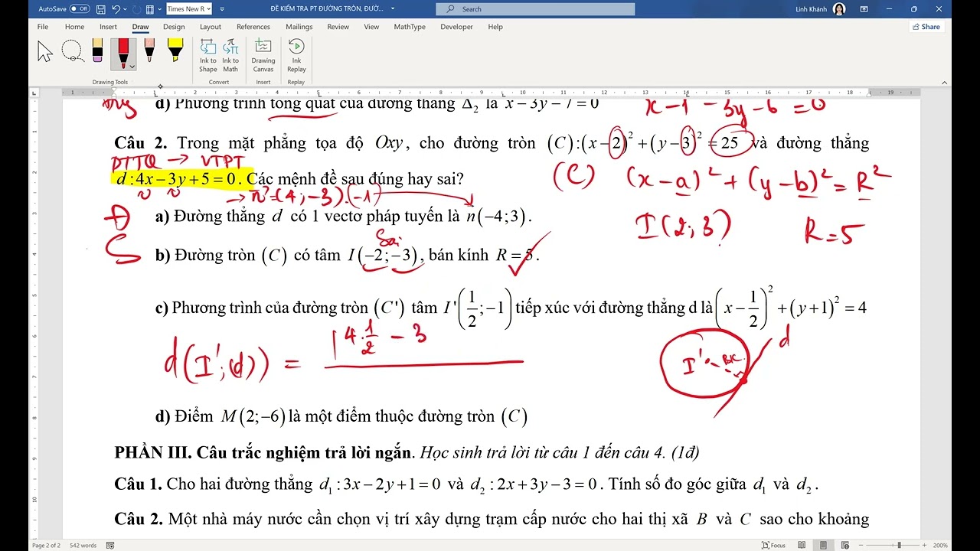Open the Linh Khánh account profile picture
Viewport: 980px width, 551px height.
point(839,9)
